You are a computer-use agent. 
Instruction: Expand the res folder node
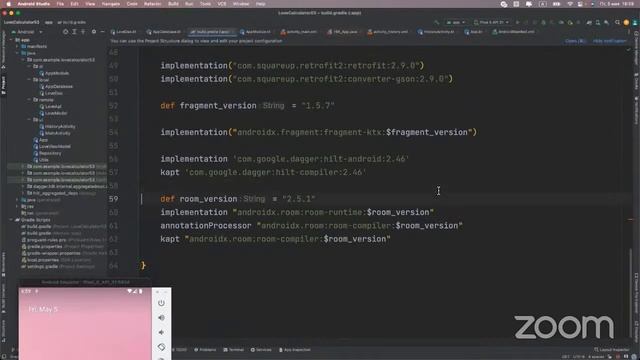[17, 207]
